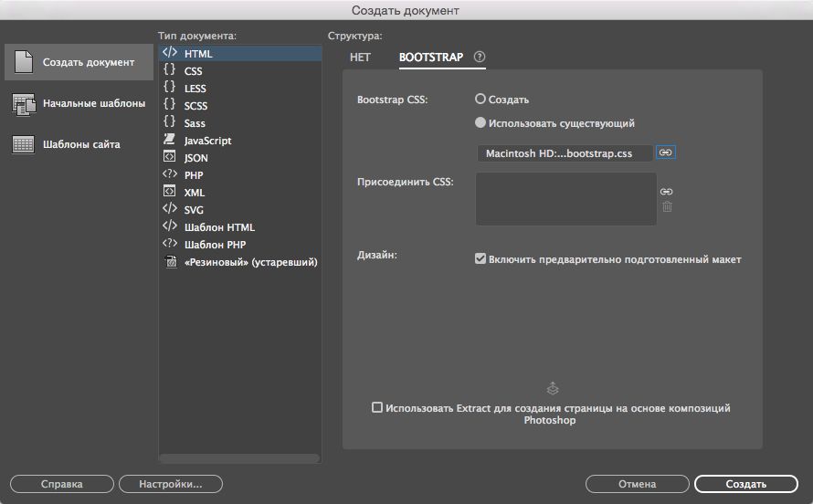Click the Sass curly-braces icon

click(x=170, y=121)
